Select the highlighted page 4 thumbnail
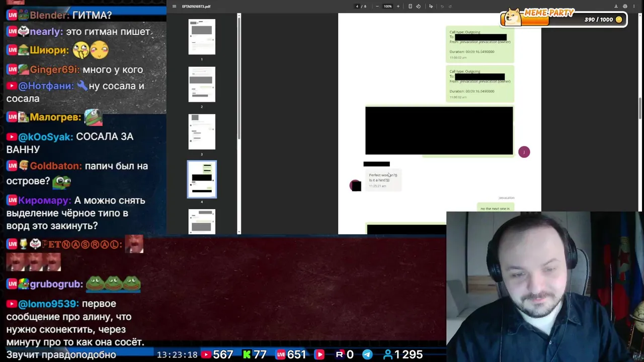This screenshot has width=644, height=362. pos(202,179)
